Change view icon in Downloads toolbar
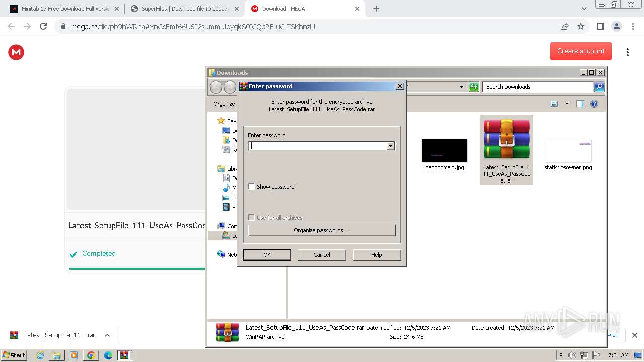The width and height of the screenshot is (644, 362). [x=554, y=104]
